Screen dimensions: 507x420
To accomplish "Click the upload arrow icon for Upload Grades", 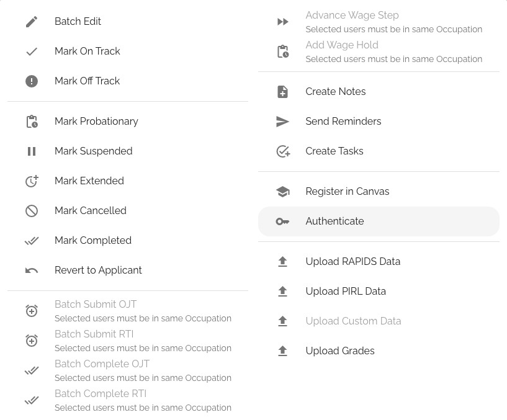I will point(282,351).
